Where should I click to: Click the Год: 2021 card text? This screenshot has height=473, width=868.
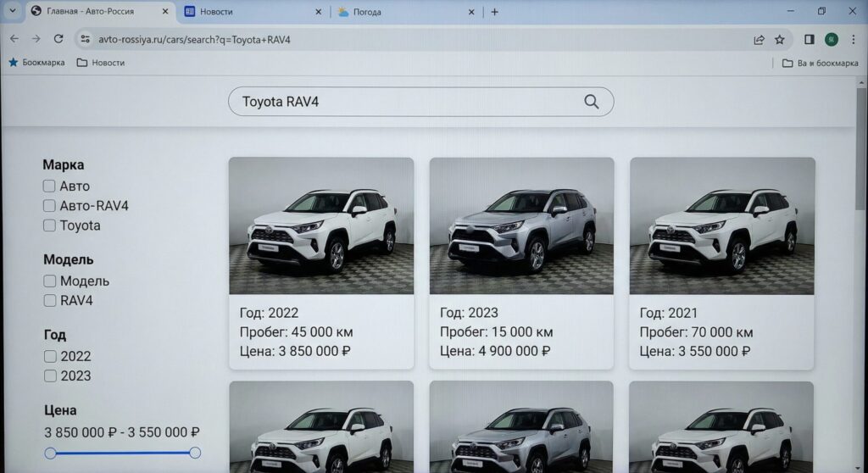[668, 313]
